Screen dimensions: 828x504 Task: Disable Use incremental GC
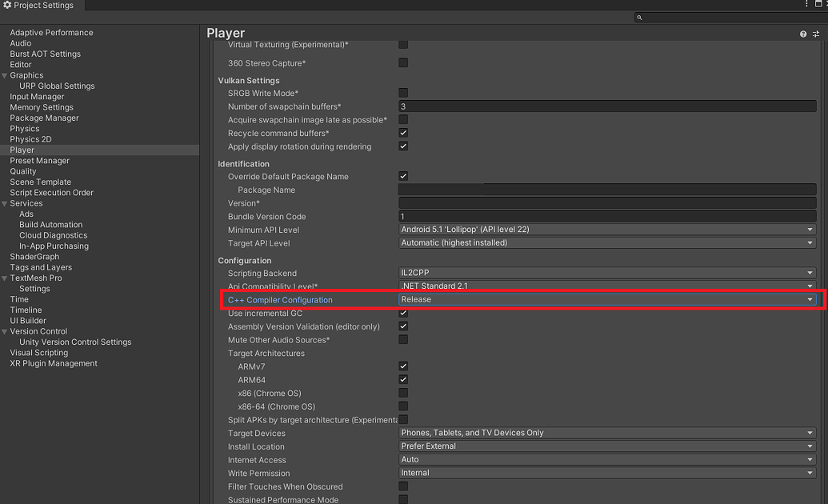[x=403, y=313]
